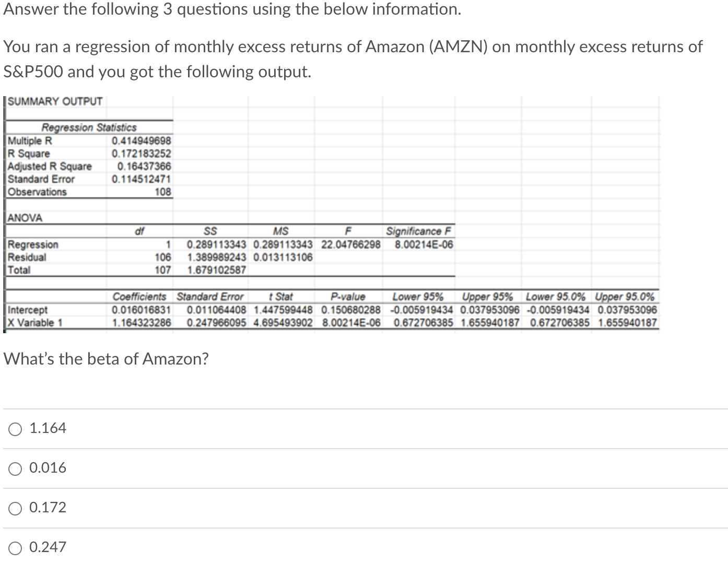Click the Regression row in ANOVA table
The image size is (728, 563).
[x=33, y=244]
